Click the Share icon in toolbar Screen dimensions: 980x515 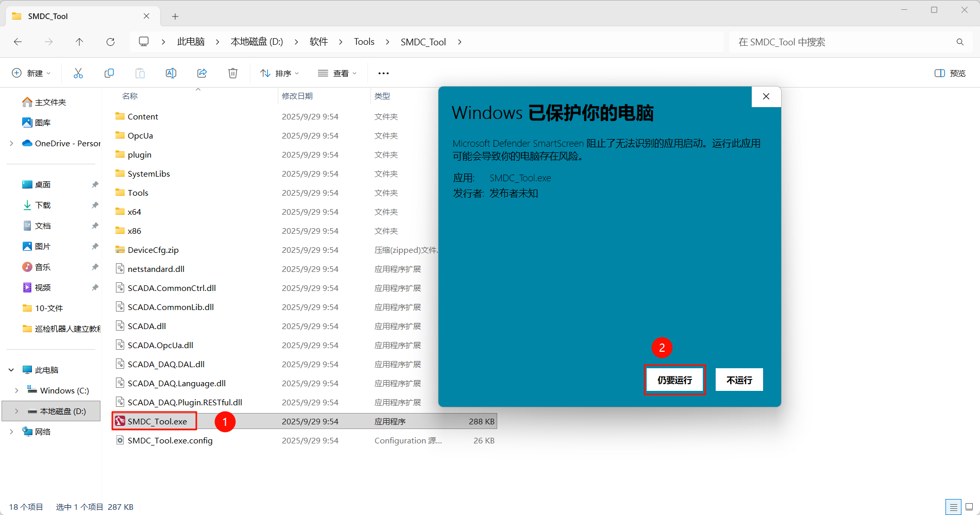tap(202, 73)
